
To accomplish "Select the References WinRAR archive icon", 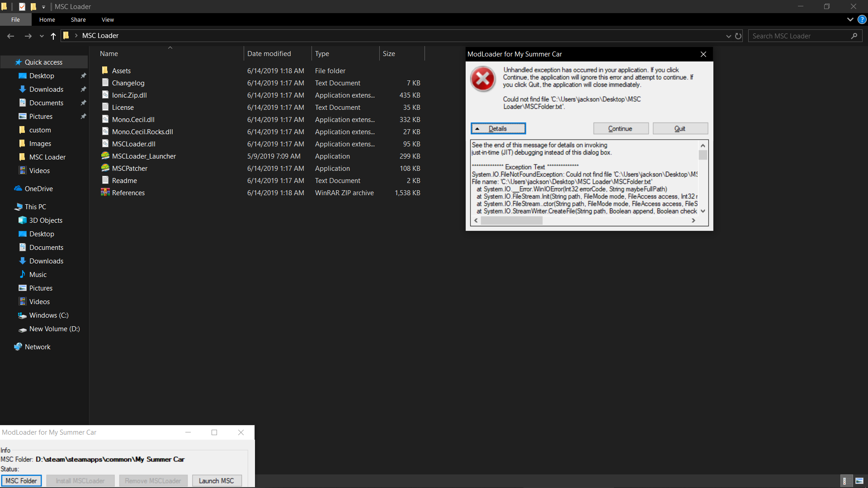I will coord(104,192).
